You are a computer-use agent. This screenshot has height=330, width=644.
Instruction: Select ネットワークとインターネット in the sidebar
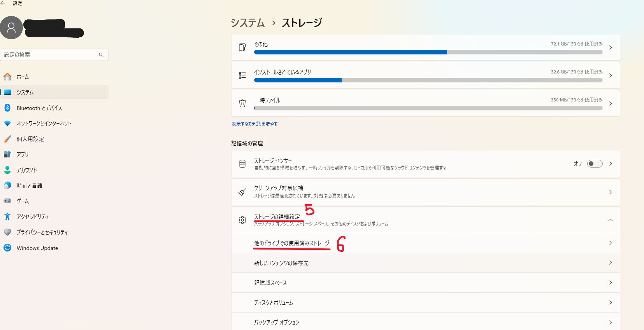(x=44, y=123)
